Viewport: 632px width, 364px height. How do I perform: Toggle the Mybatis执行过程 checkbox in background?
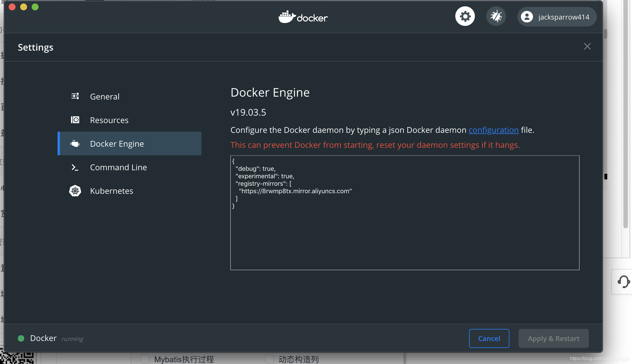coord(145,359)
